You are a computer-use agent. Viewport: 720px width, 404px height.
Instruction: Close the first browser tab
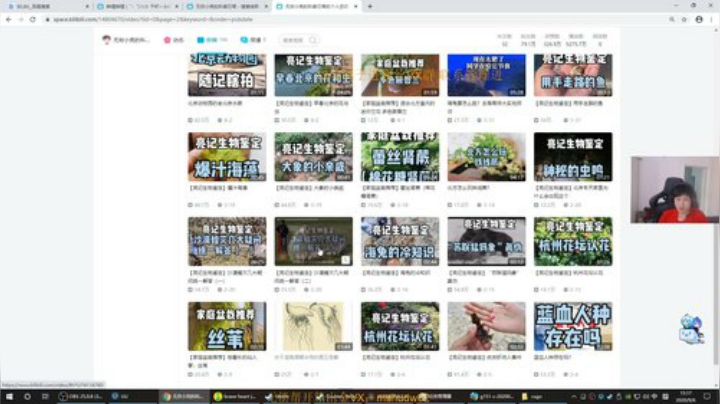[87, 6]
